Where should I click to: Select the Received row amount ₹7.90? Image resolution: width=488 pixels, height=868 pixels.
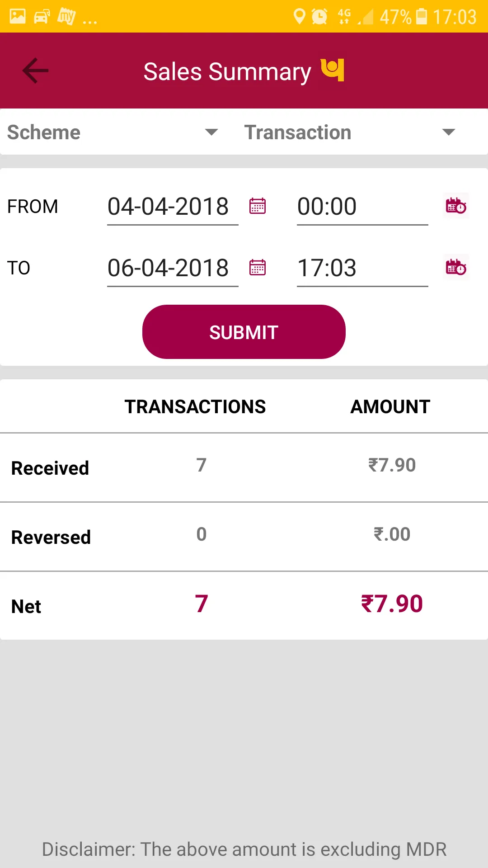point(392,465)
